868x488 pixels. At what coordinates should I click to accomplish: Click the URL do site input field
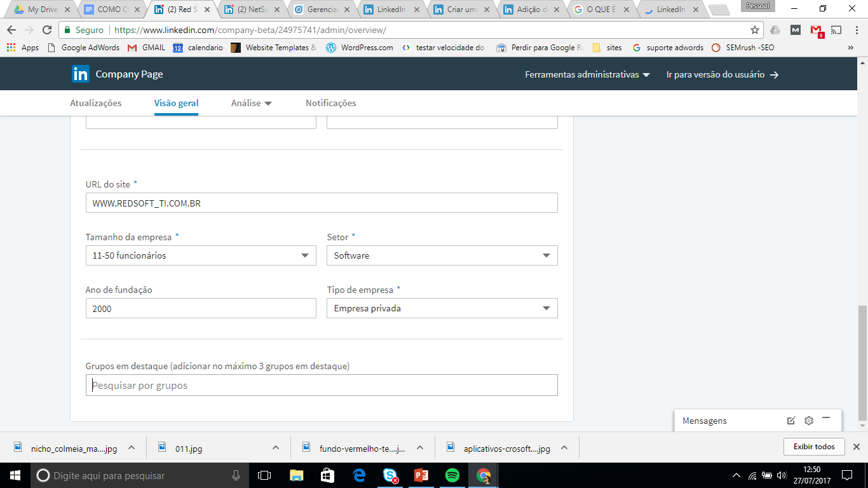(x=322, y=203)
